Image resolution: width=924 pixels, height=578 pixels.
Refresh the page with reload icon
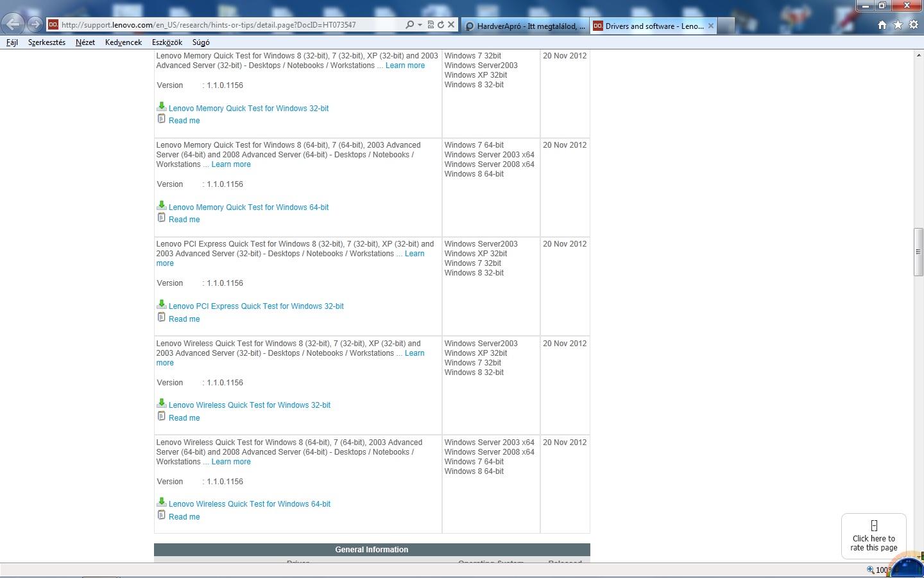pos(441,24)
